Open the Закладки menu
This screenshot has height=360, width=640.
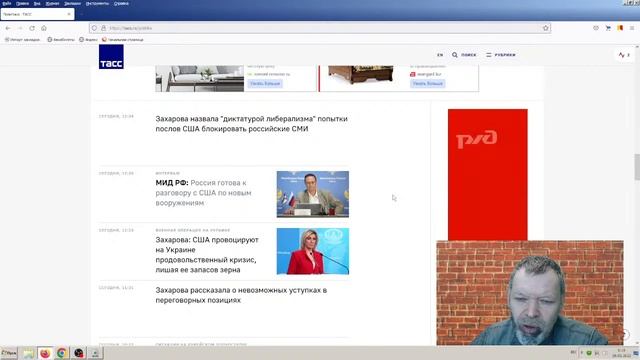(x=72, y=3)
